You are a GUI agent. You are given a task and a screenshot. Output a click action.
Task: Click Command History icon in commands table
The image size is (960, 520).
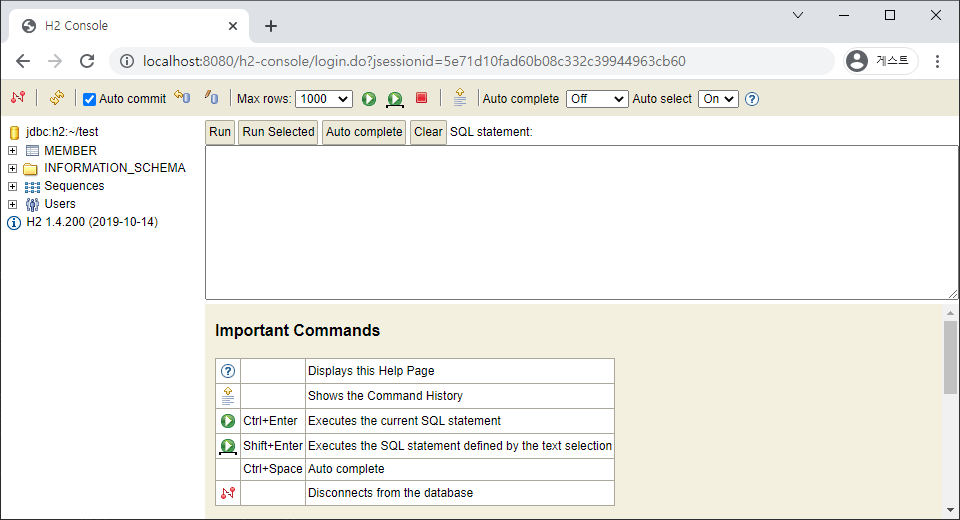pyautogui.click(x=228, y=396)
